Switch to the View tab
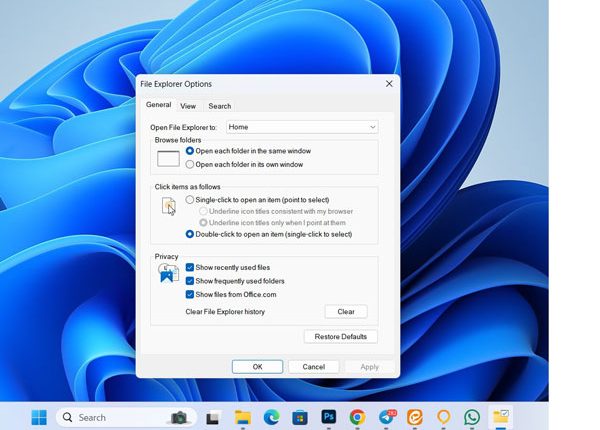The width and height of the screenshot is (600, 430). click(188, 106)
